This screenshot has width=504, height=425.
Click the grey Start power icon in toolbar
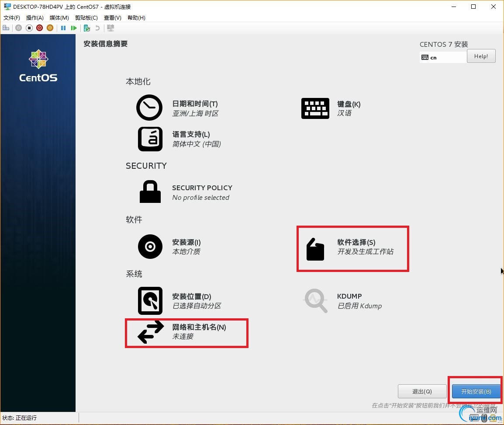click(x=19, y=28)
